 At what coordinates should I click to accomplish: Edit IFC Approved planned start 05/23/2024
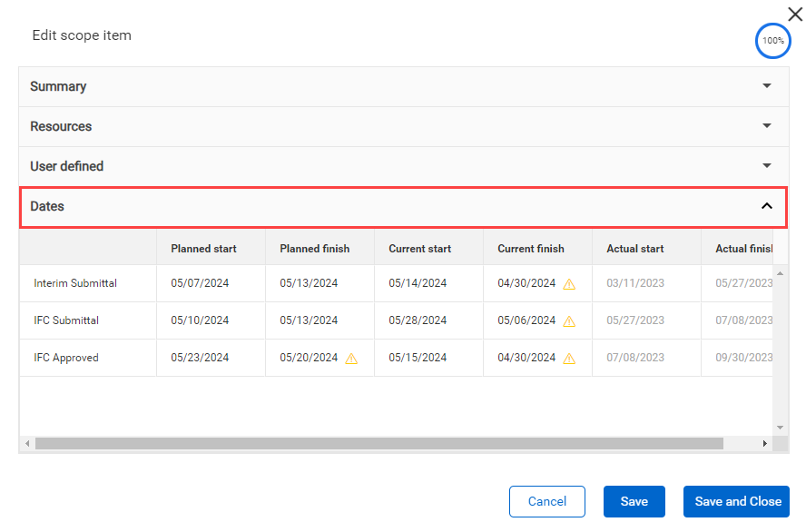click(200, 358)
